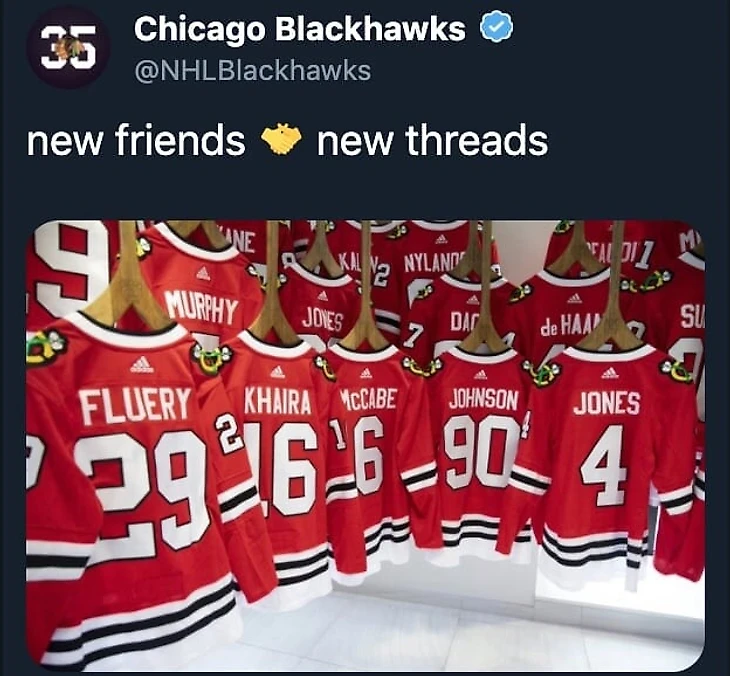Click the 'new threads' tweet text
The image size is (730, 676).
pyautogui.click(x=432, y=140)
